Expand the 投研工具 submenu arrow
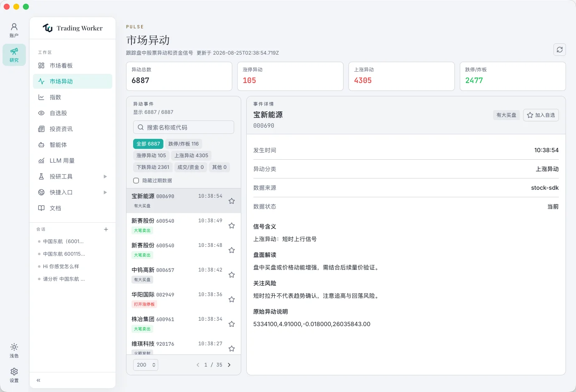This screenshot has height=392, width=576. click(x=105, y=176)
